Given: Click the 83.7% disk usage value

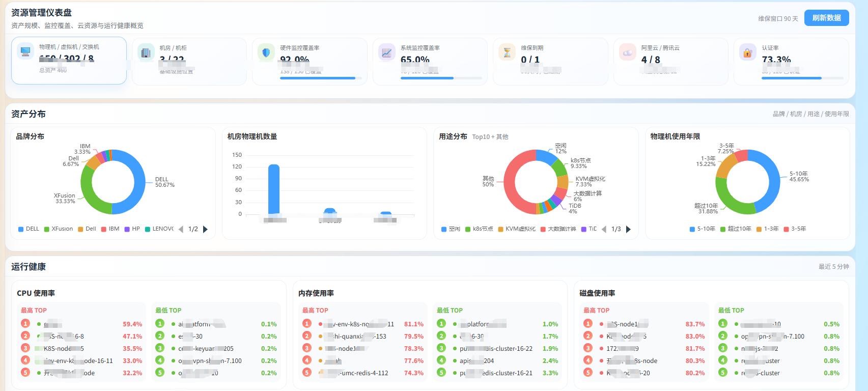Looking at the screenshot, I should tap(695, 324).
